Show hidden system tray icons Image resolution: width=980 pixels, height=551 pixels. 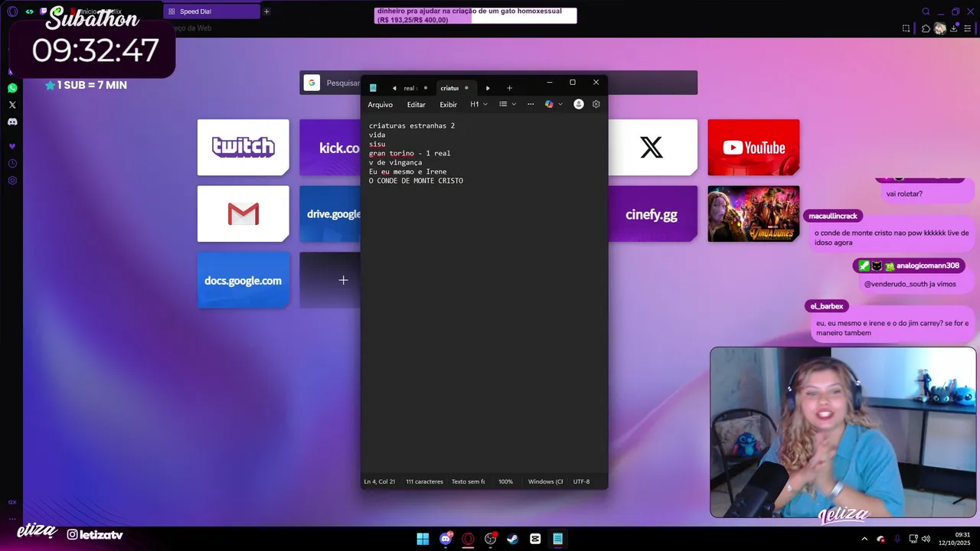point(864,539)
